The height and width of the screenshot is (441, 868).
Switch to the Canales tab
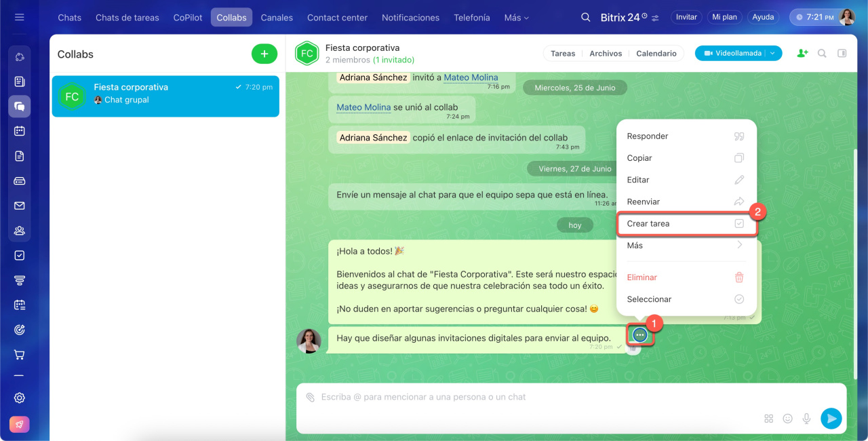click(277, 18)
